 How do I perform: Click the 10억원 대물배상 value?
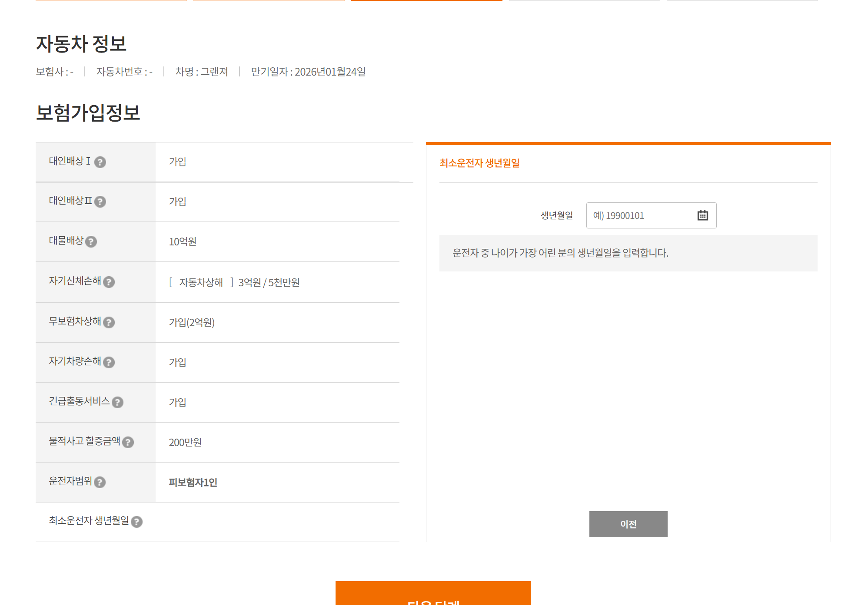[183, 242]
